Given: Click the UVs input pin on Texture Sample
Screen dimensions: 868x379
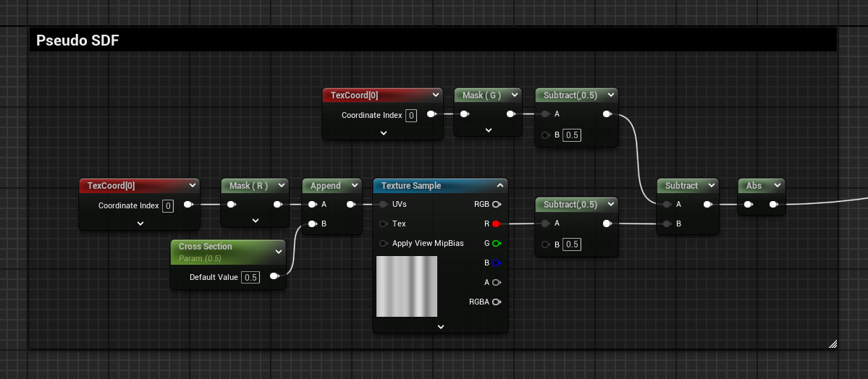Looking at the screenshot, I should (383, 205).
